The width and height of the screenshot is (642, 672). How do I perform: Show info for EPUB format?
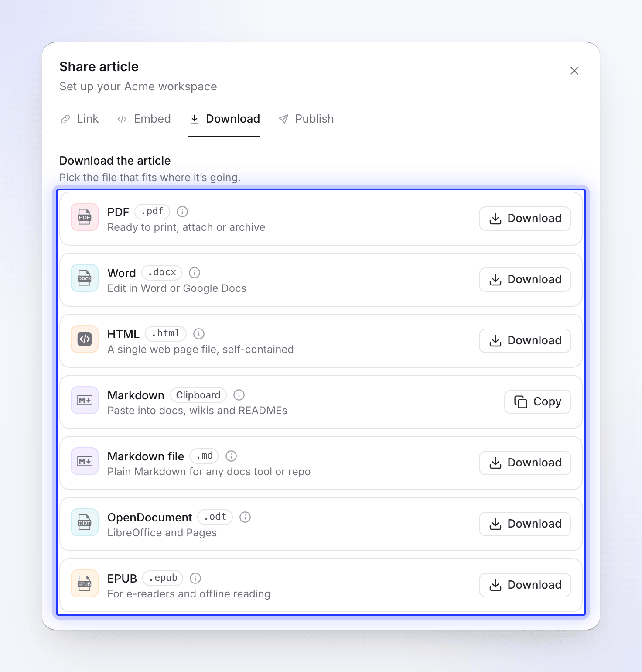[x=195, y=578]
